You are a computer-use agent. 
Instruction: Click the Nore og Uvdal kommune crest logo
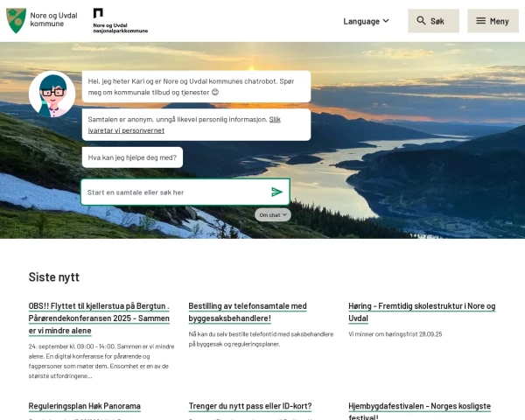pyautogui.click(x=17, y=20)
